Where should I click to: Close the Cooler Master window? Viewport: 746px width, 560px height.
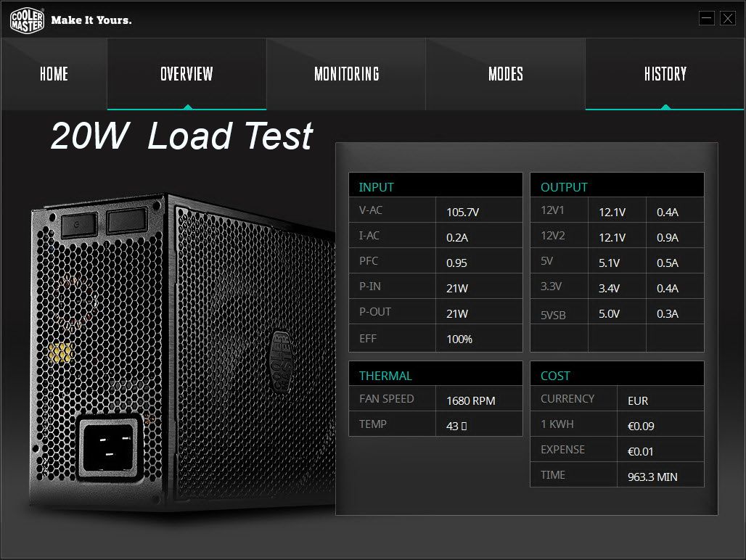click(x=727, y=19)
